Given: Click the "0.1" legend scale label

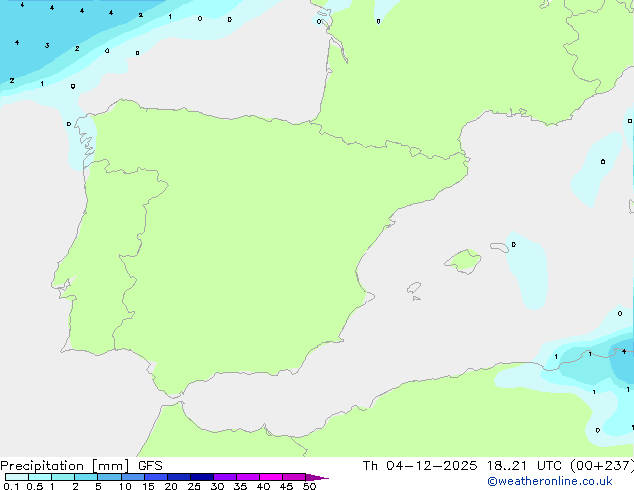Looking at the screenshot, I should (11, 486).
